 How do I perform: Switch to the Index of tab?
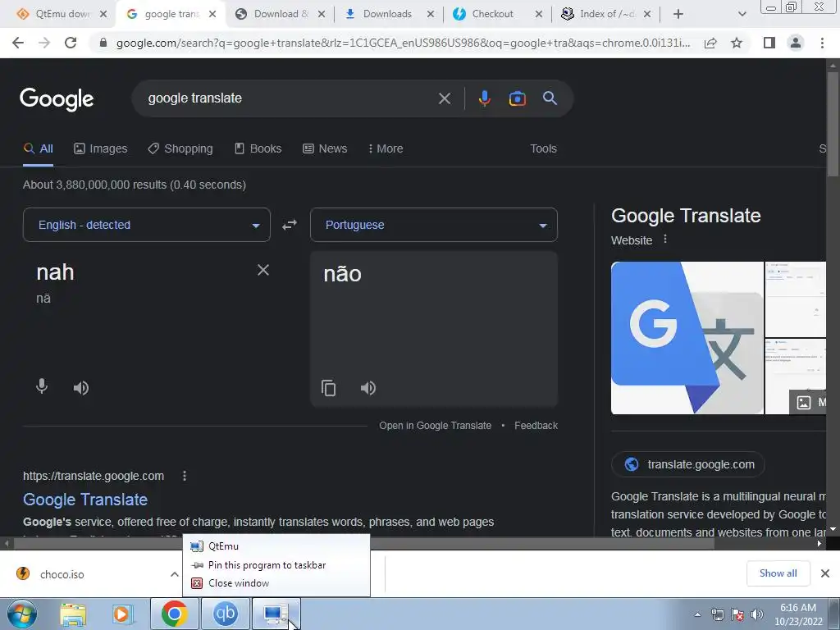click(607, 14)
